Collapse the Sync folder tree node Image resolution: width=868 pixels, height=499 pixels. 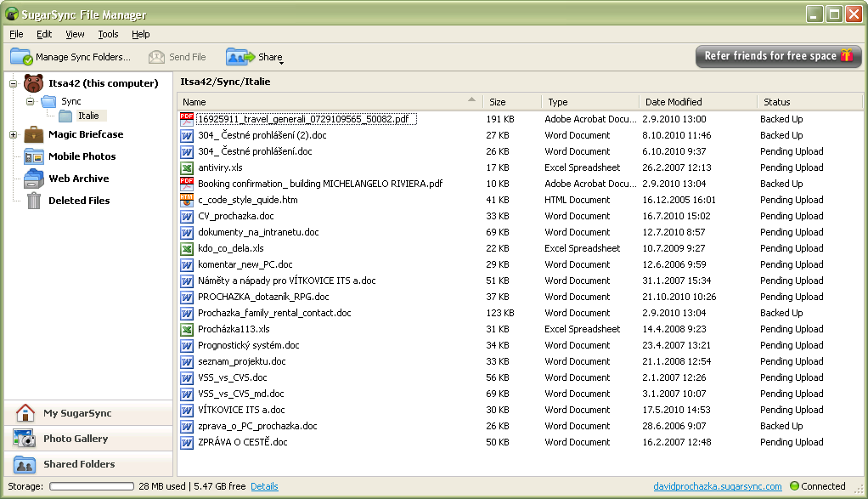(31, 101)
